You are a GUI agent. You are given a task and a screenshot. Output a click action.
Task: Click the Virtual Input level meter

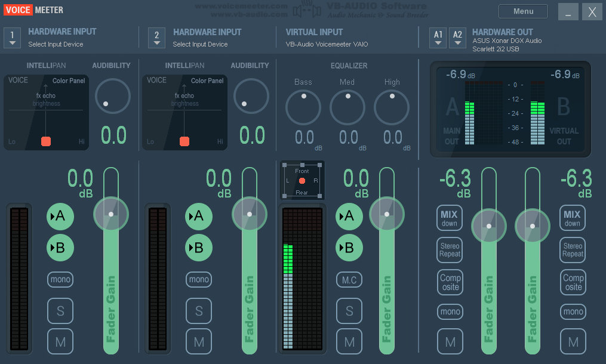coord(303,278)
